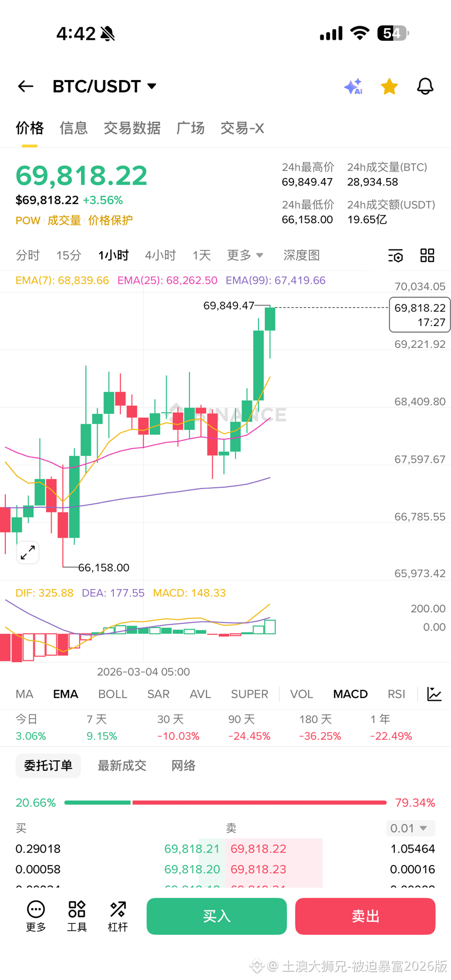Select the 15分 timeframe
Image resolution: width=451 pixels, height=980 pixels.
point(69,255)
